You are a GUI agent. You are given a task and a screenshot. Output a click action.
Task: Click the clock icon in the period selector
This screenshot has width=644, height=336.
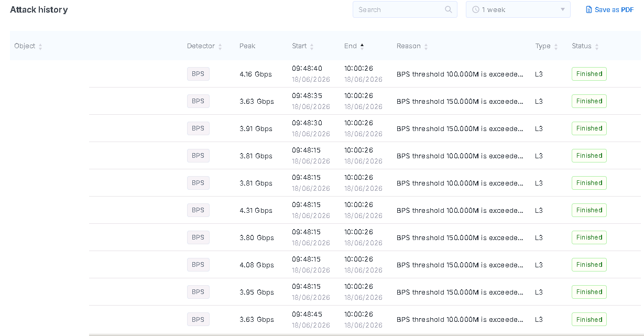(475, 9)
